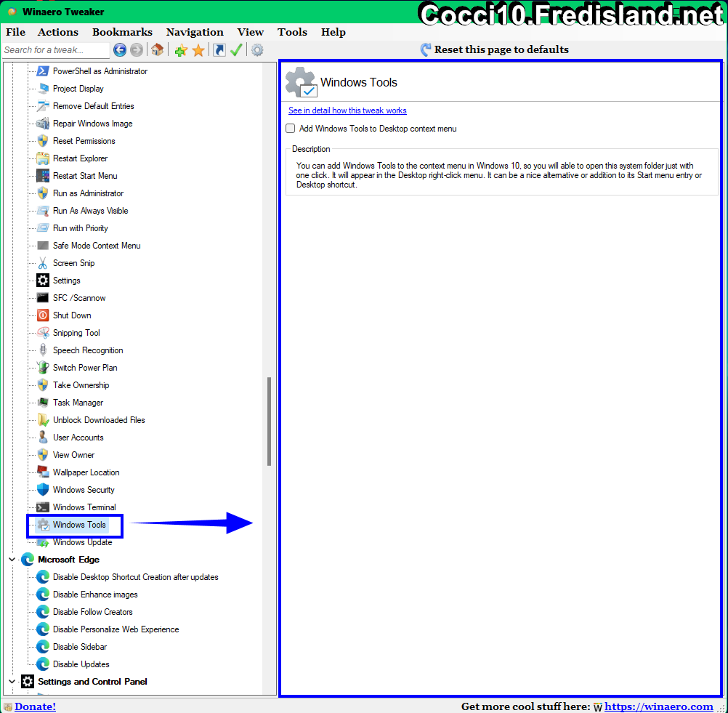
Task: Select Disable Personalize Web Experience item
Action: click(x=116, y=629)
